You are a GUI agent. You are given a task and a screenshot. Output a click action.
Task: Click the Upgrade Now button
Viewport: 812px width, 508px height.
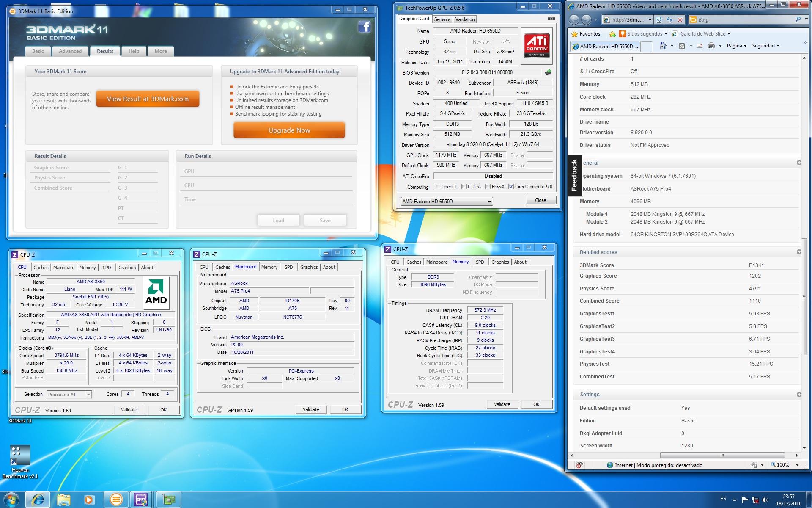[x=289, y=130]
